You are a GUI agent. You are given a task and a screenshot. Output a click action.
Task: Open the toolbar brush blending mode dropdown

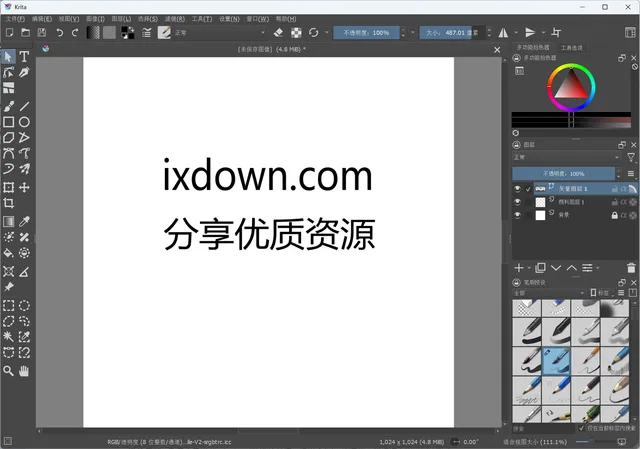point(220,33)
